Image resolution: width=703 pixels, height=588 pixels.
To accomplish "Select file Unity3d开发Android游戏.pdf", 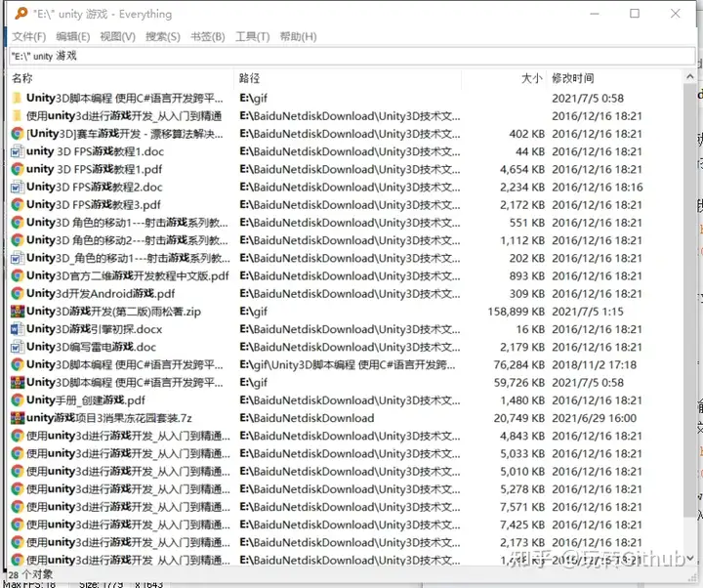I will click(101, 294).
